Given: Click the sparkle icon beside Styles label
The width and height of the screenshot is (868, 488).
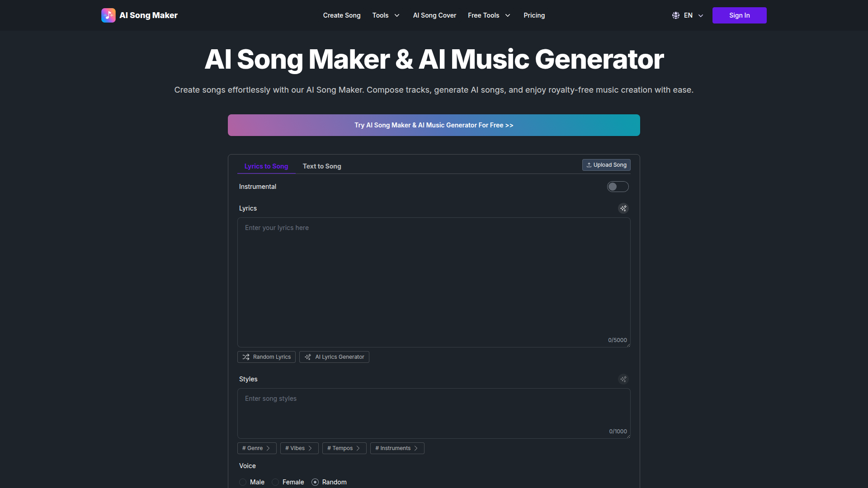Looking at the screenshot, I should (623, 379).
